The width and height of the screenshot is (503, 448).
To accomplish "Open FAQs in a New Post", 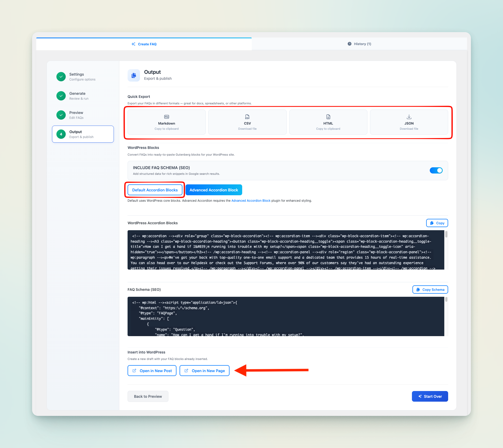I will [x=152, y=371].
